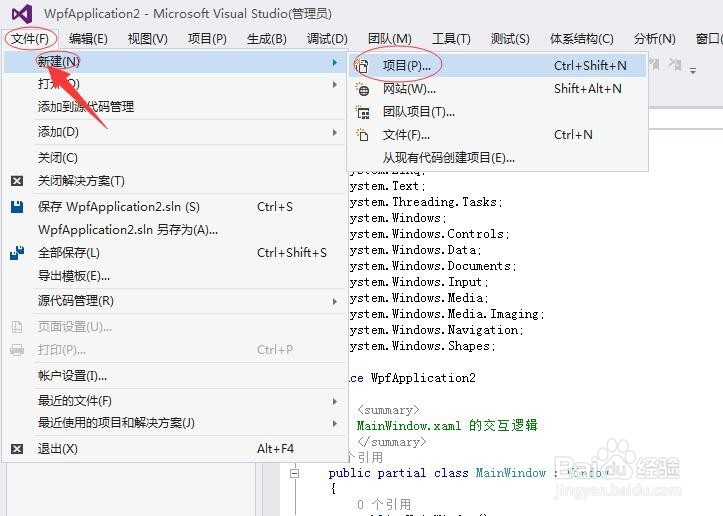Click the New File icon in submenu
This screenshot has width=723, height=516.
pyautogui.click(x=362, y=135)
